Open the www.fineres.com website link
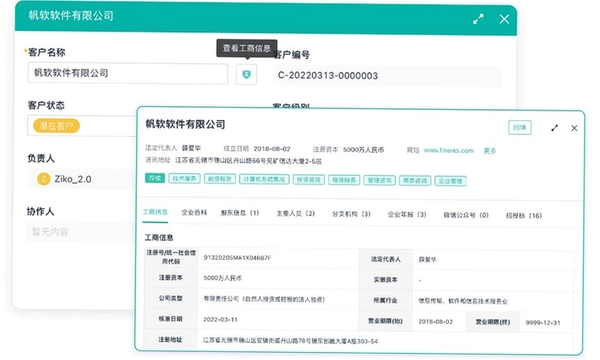 click(x=448, y=150)
